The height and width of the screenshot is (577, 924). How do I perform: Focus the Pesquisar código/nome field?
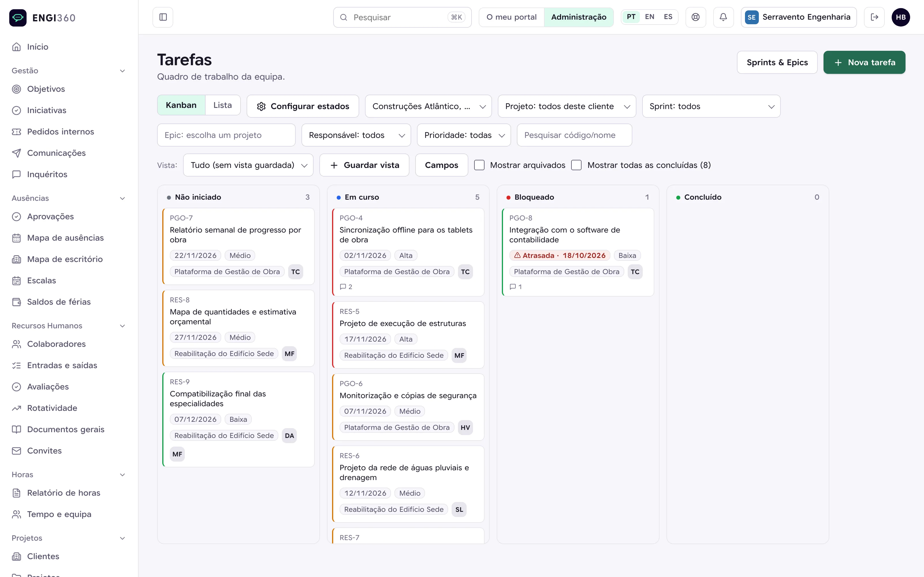[574, 135]
